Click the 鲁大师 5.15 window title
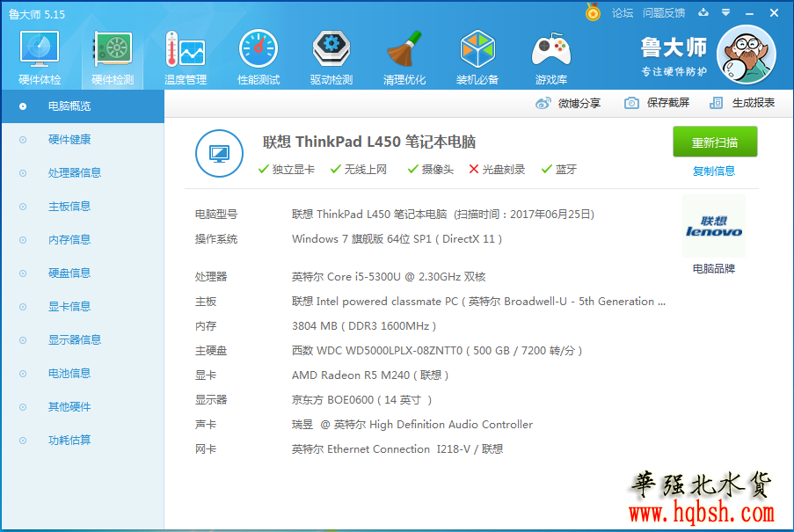The height and width of the screenshot is (532, 794). click(37, 15)
